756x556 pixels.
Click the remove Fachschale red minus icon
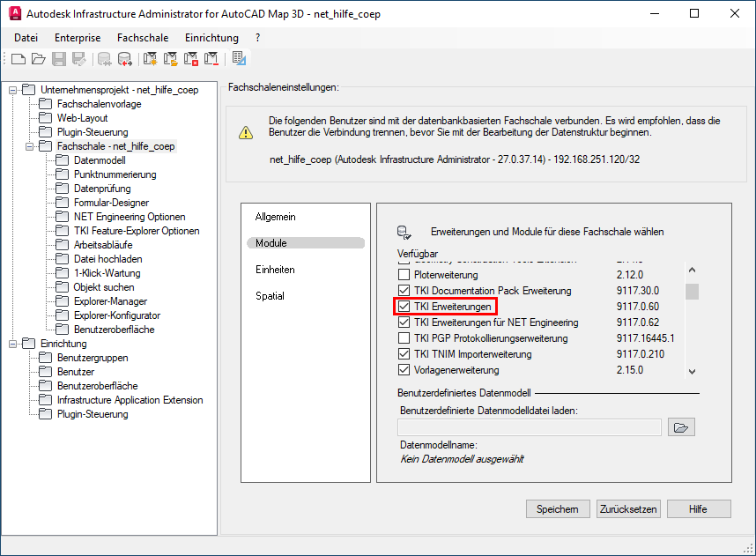[x=211, y=59]
